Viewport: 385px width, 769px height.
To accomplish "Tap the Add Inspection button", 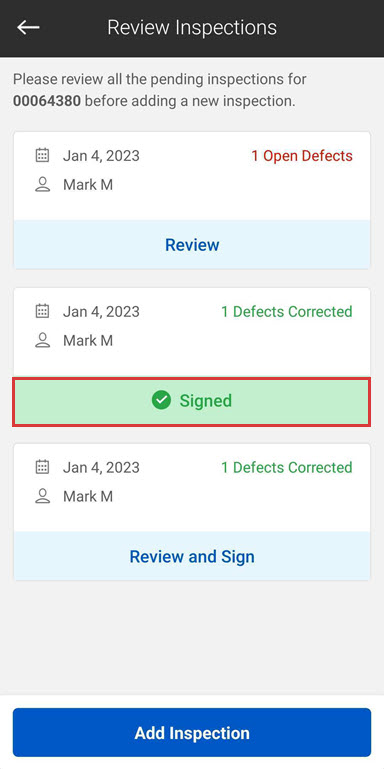I will pos(192,733).
